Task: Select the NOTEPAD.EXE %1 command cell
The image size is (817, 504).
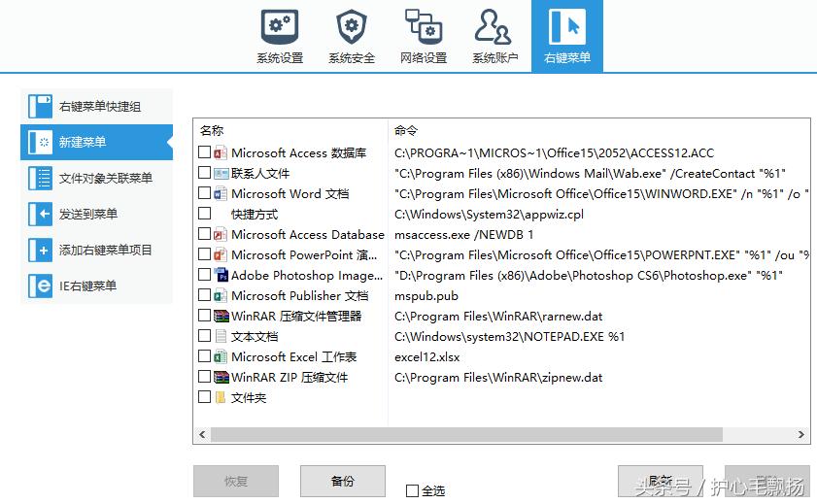Action: coord(509,337)
